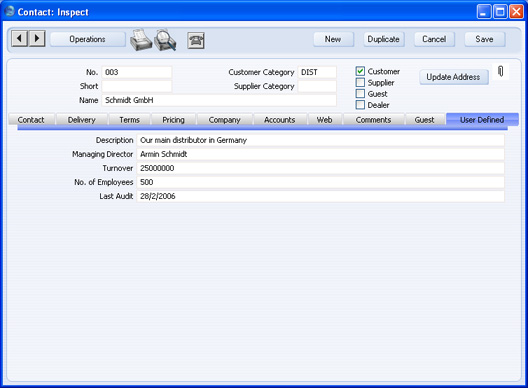This screenshot has width=528, height=388.
Task: Tick the Supplier checkbox
Action: (360, 83)
